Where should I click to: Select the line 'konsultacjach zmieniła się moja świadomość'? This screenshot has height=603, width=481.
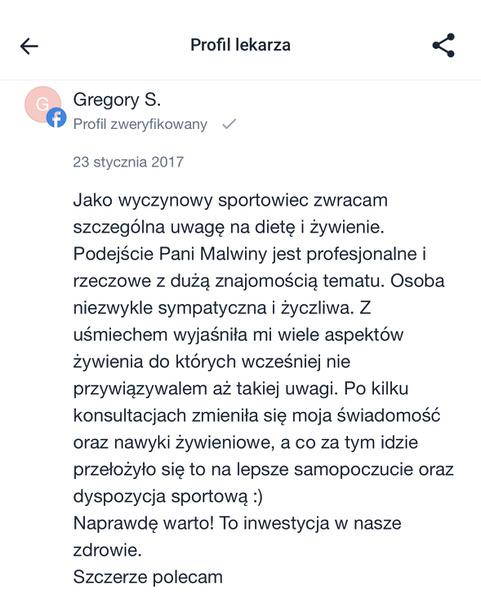pyautogui.click(x=256, y=416)
